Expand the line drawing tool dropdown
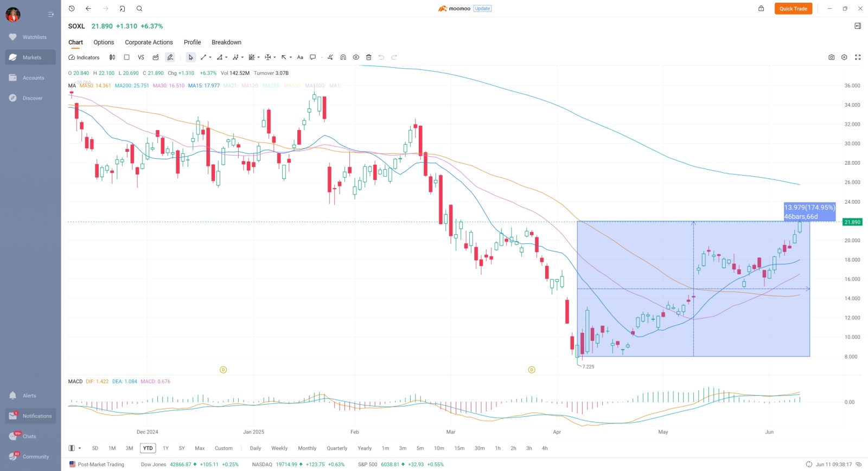Screen dimensions: 868x471 (x=210, y=57)
